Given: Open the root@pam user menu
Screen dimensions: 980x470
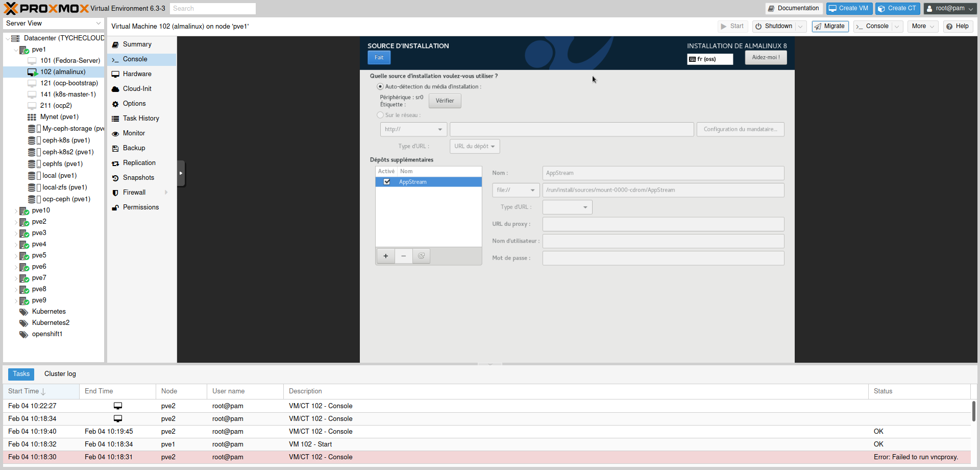Looking at the screenshot, I should pos(950,8).
